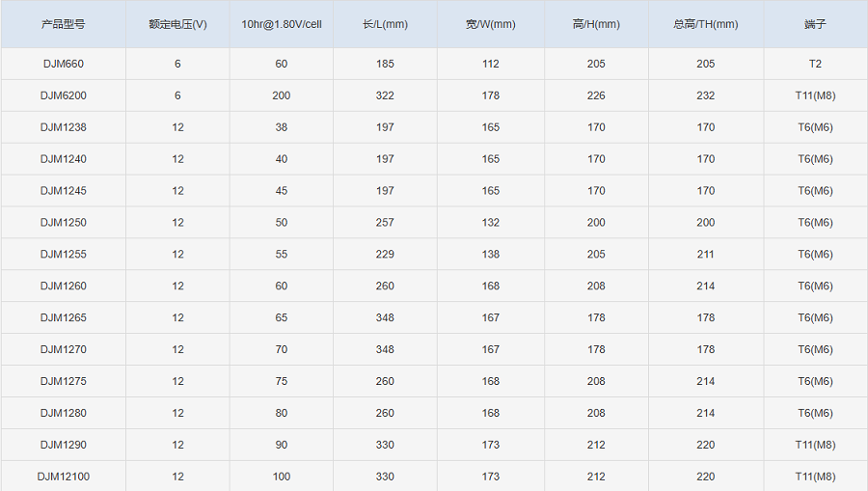Click the 宽/W(mm) column header
This screenshot has height=491, width=868.
point(491,24)
